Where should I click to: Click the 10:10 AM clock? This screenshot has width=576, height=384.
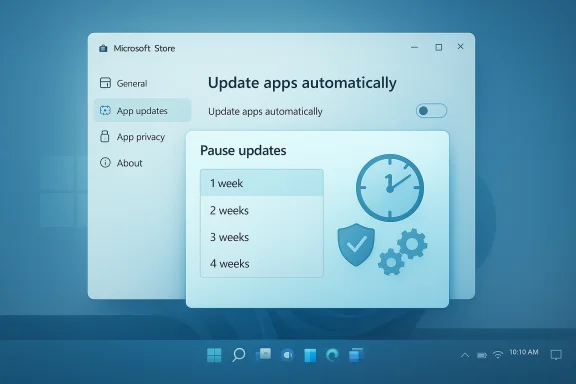(523, 352)
